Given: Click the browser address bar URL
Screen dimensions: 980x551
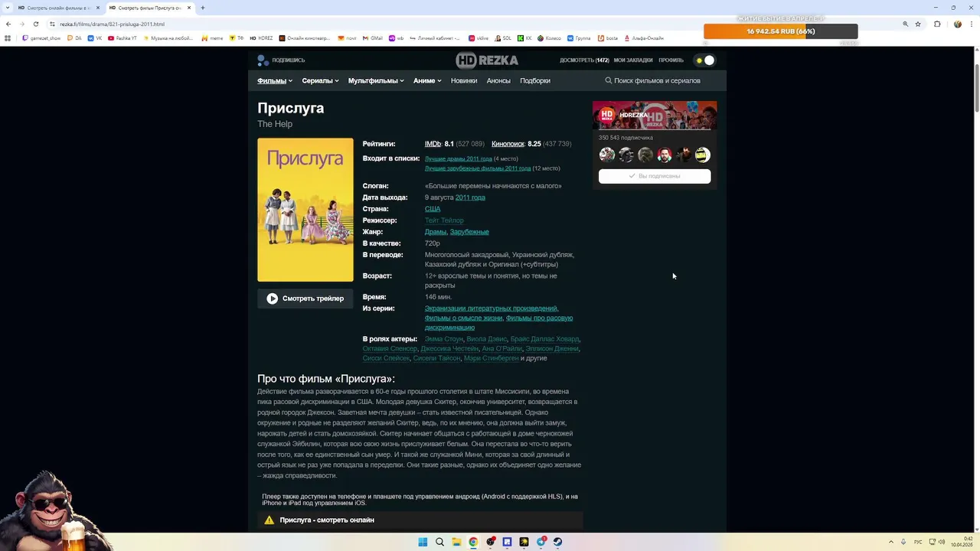Looking at the screenshot, I should pos(112,24).
